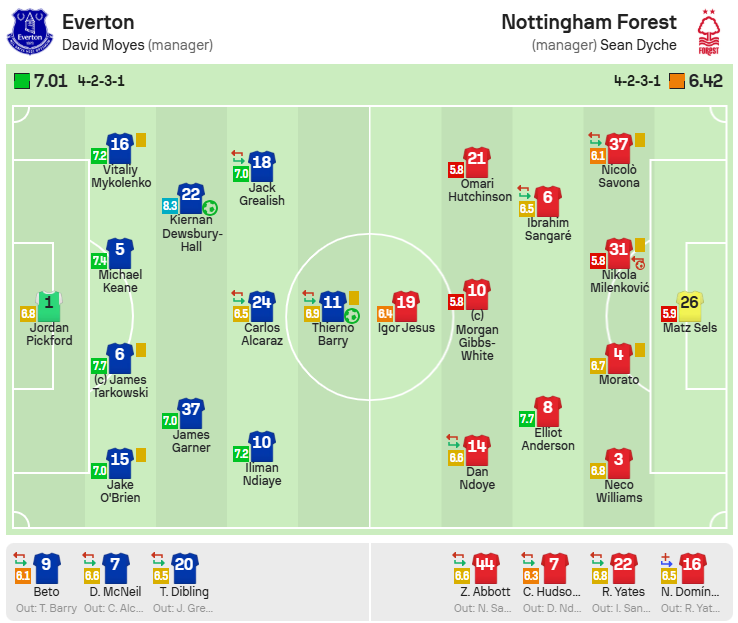Click Elliot Anderson's 7.7 rating badge

(x=526, y=419)
